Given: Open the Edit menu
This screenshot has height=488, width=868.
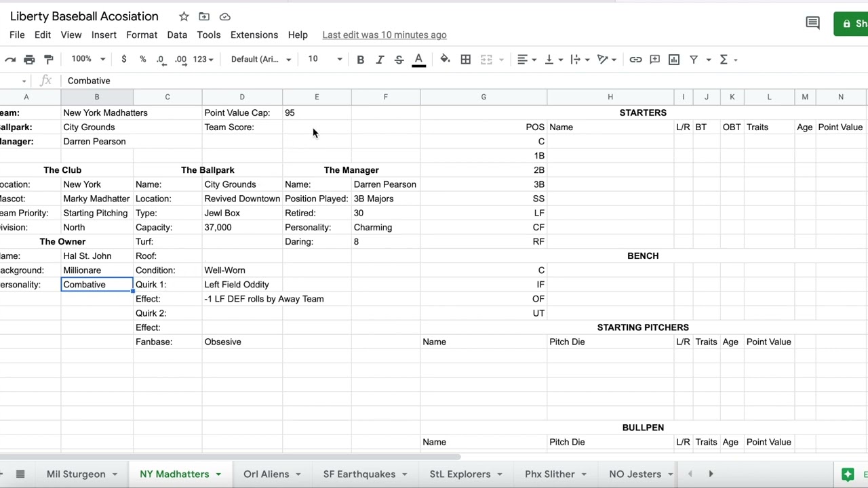Looking at the screenshot, I should (43, 35).
